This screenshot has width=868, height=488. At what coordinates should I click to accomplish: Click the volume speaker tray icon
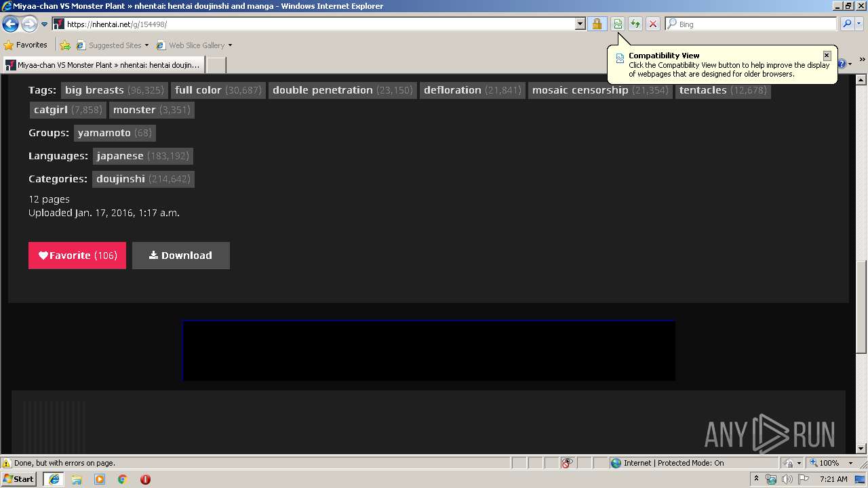click(787, 479)
